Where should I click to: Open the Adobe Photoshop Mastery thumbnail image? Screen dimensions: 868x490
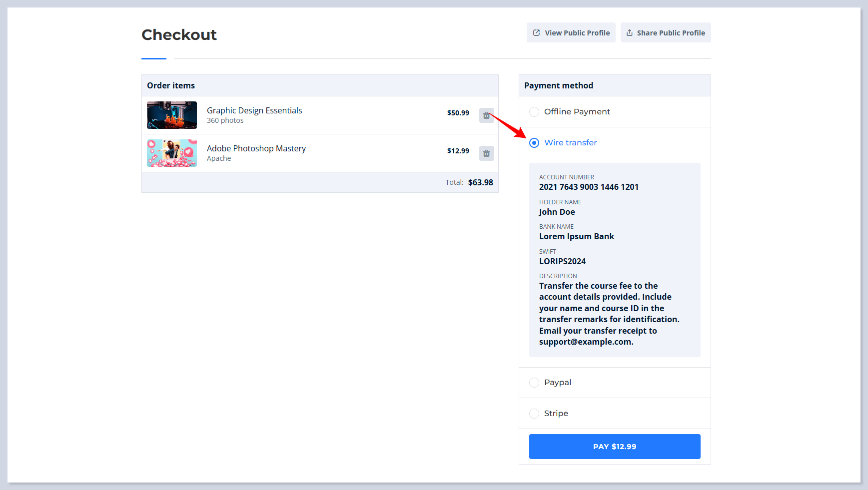172,153
